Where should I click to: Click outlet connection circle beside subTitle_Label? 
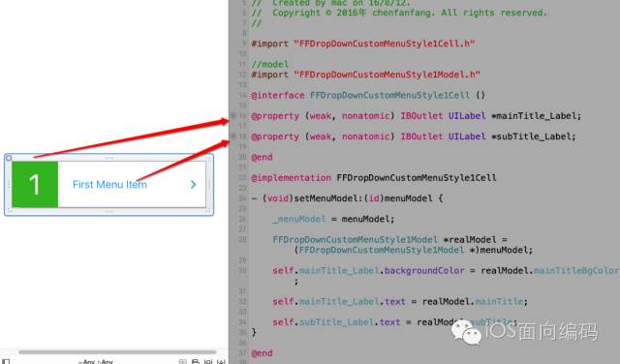click(x=233, y=136)
